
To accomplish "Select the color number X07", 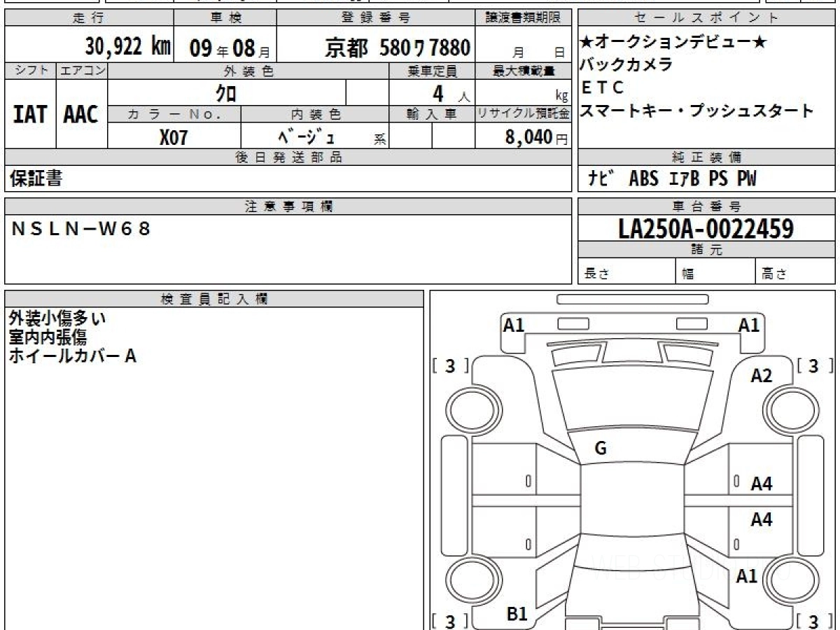I will 174,137.
